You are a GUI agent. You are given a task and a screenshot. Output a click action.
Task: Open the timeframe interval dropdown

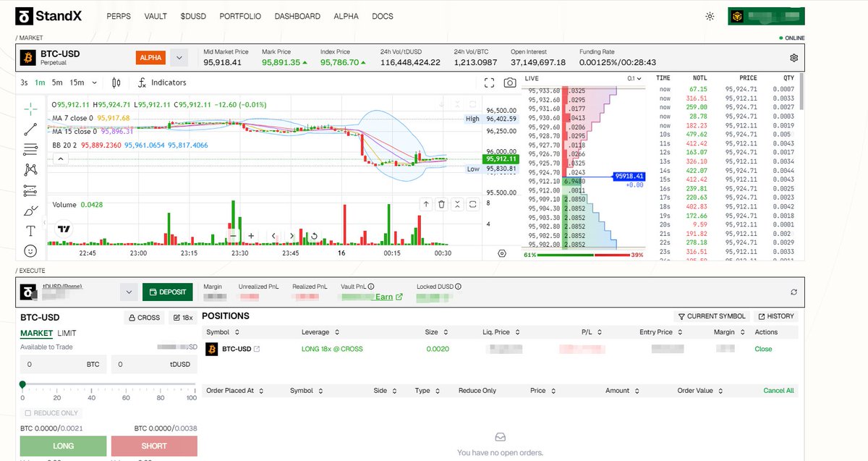click(x=95, y=83)
